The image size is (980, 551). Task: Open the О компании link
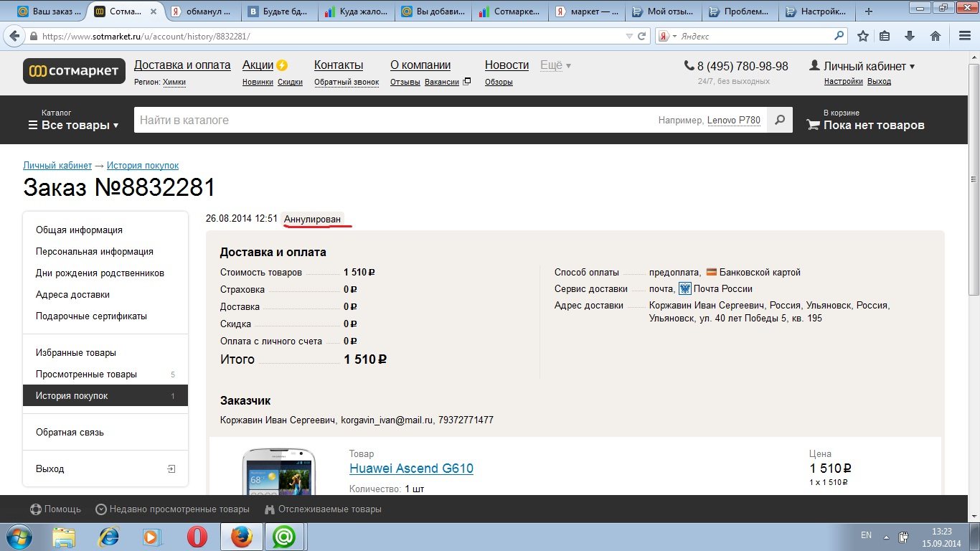pos(420,65)
